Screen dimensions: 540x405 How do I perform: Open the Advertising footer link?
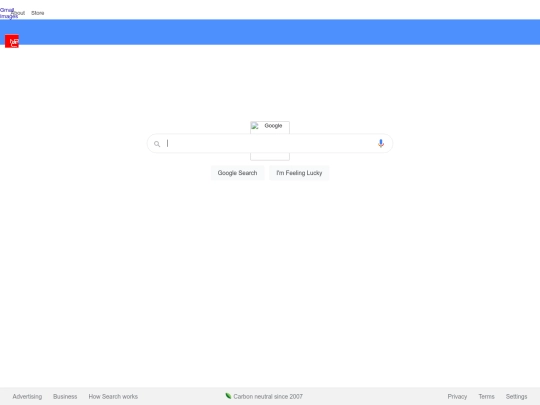point(27,396)
